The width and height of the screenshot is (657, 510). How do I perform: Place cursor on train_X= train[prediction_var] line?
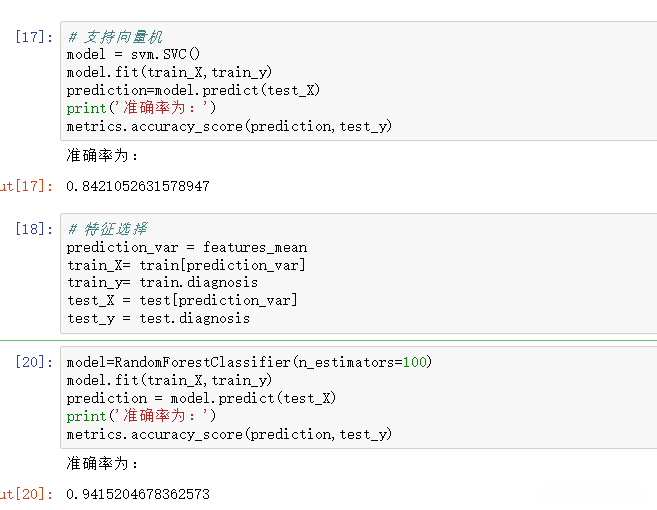tap(186, 265)
